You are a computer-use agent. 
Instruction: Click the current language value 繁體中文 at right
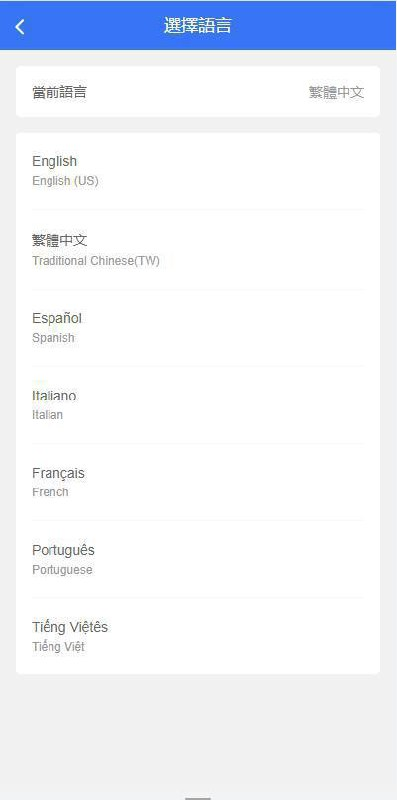(336, 92)
